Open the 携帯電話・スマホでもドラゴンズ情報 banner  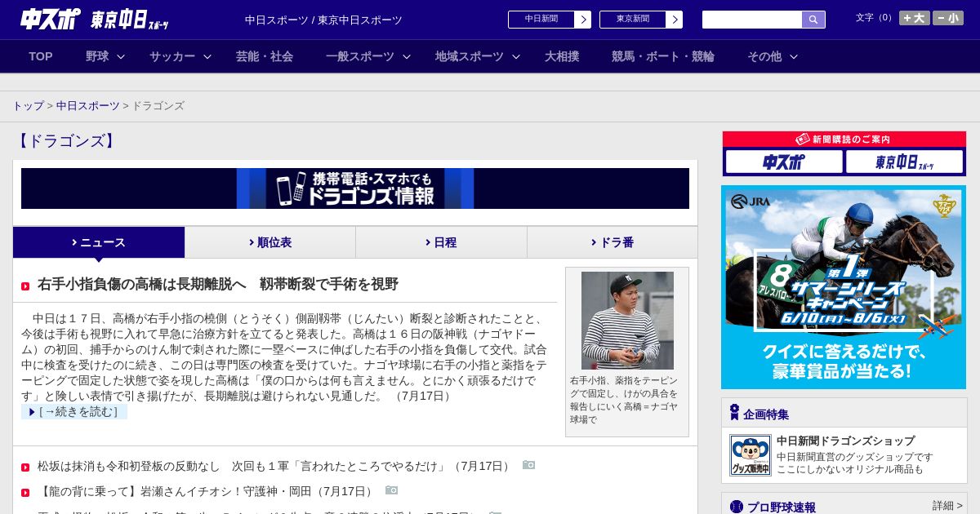pyautogui.click(x=355, y=188)
